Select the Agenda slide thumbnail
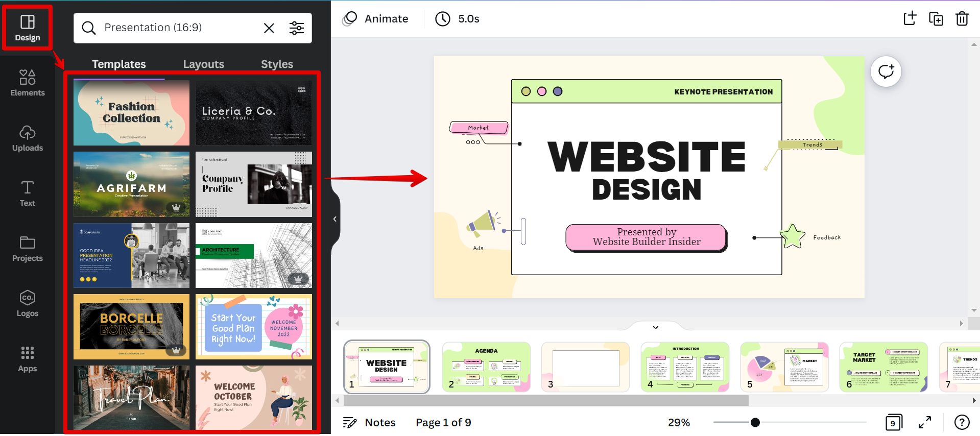The image size is (980, 436). coord(486,367)
